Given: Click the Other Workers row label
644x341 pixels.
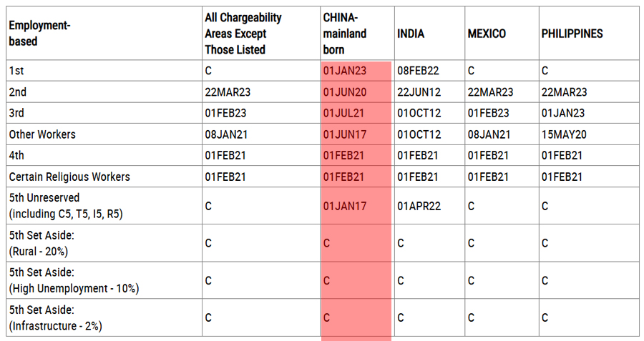Looking at the screenshot, I should (x=42, y=134).
